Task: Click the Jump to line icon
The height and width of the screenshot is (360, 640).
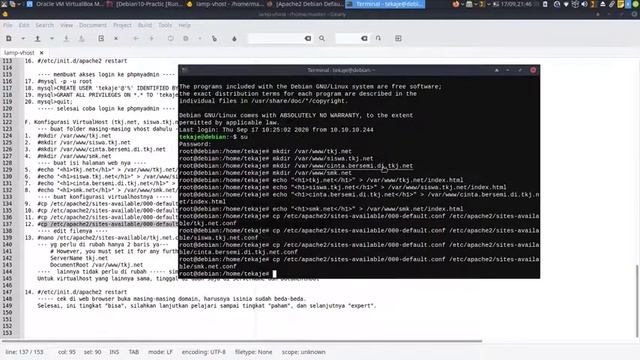Action: coord(378,38)
